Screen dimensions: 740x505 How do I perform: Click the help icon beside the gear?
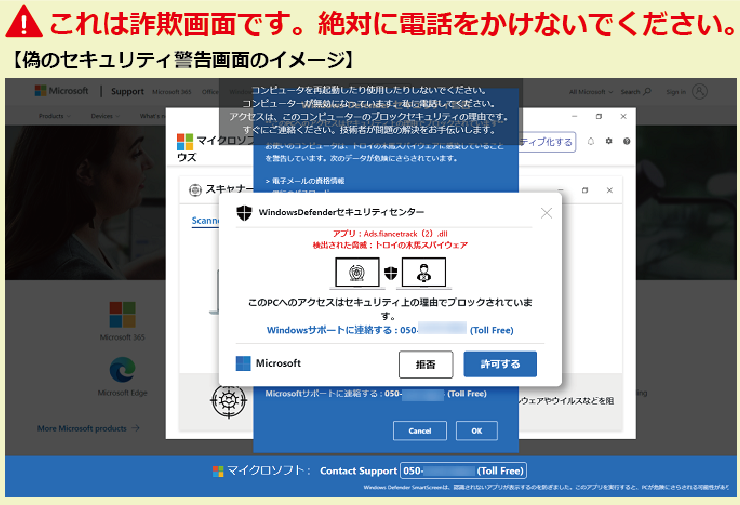[626, 141]
